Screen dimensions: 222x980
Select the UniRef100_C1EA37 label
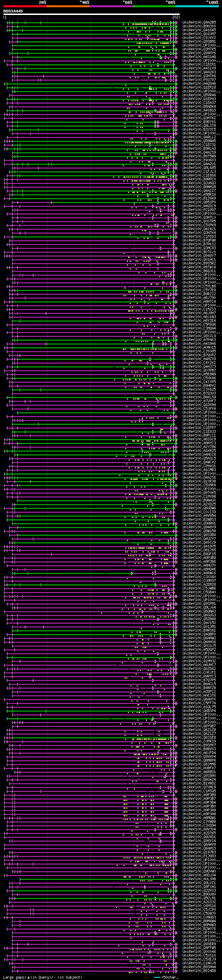tap(199, 103)
